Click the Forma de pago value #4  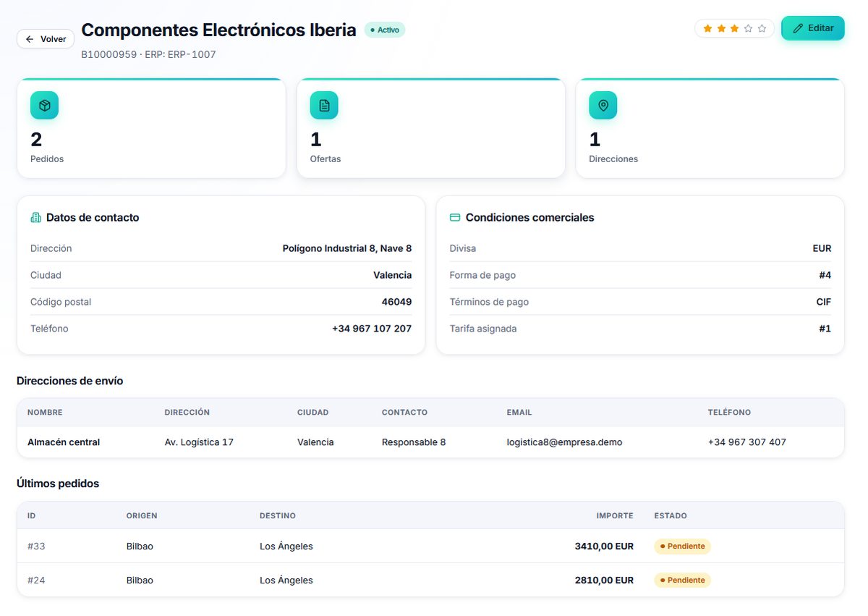click(x=825, y=275)
